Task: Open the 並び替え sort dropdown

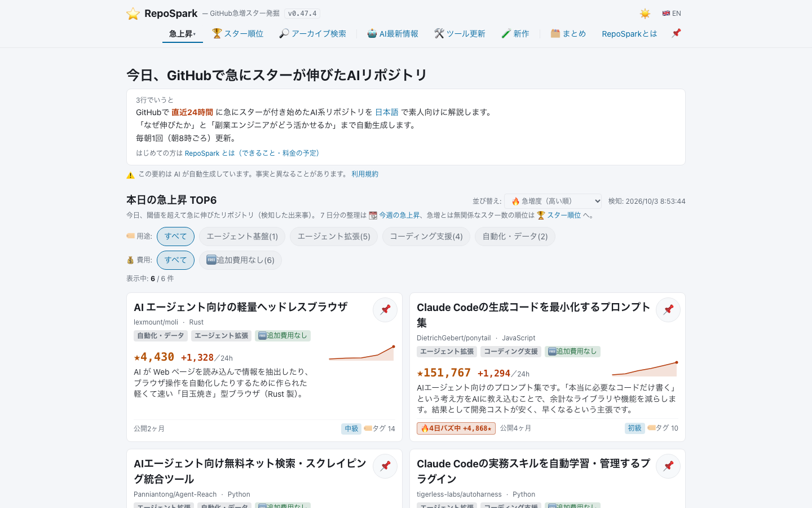Action: coord(553,201)
